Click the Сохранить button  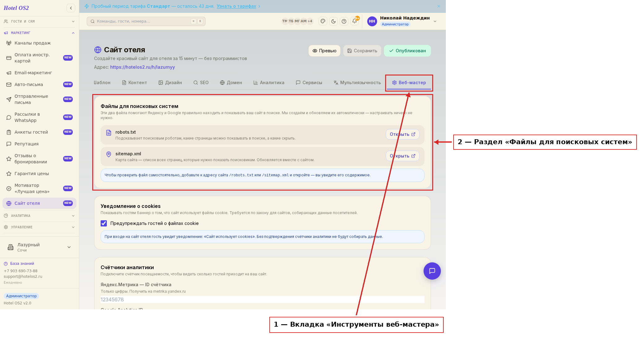362,51
